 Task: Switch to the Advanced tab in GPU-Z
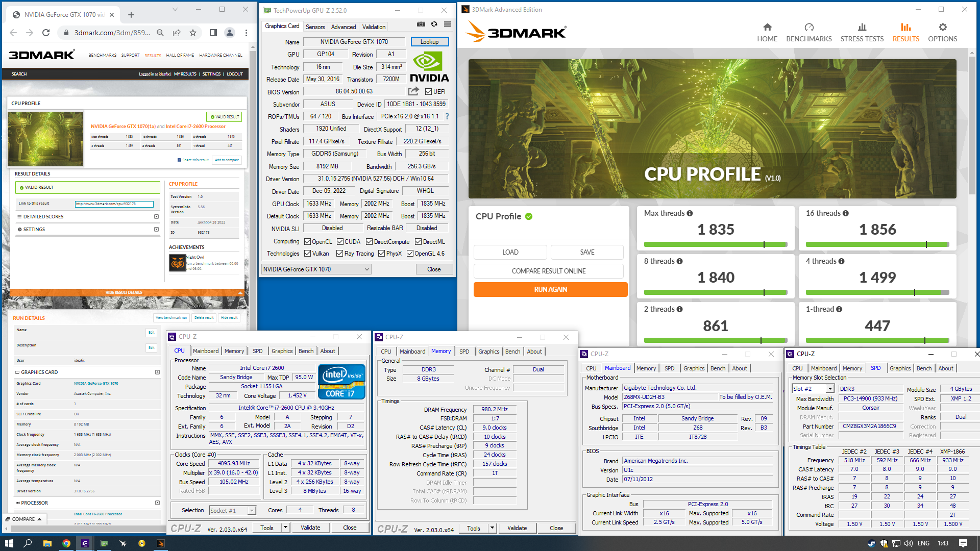pyautogui.click(x=344, y=27)
